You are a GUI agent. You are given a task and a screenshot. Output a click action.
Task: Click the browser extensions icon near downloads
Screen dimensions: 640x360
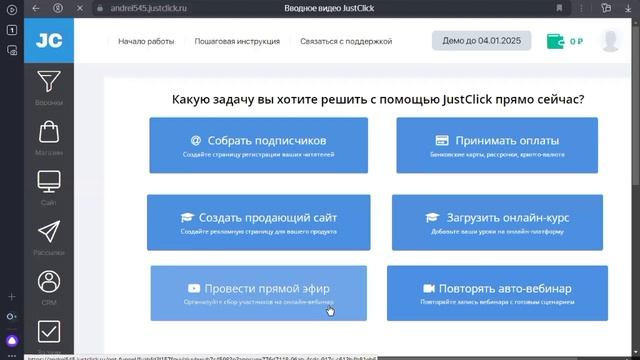coord(606,8)
